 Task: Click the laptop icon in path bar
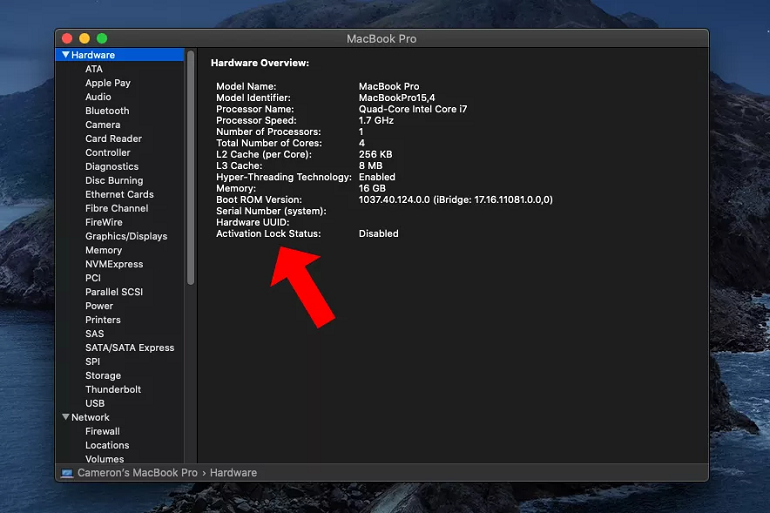click(67, 473)
